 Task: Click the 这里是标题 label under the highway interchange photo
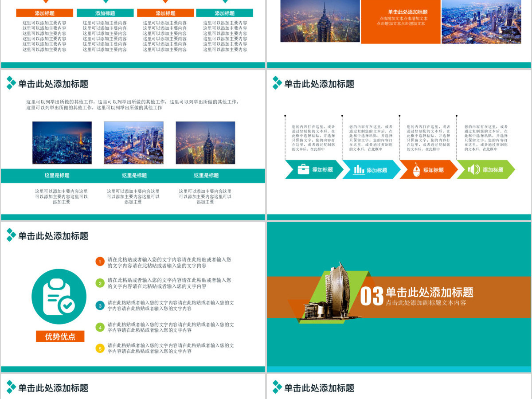tap(134, 176)
